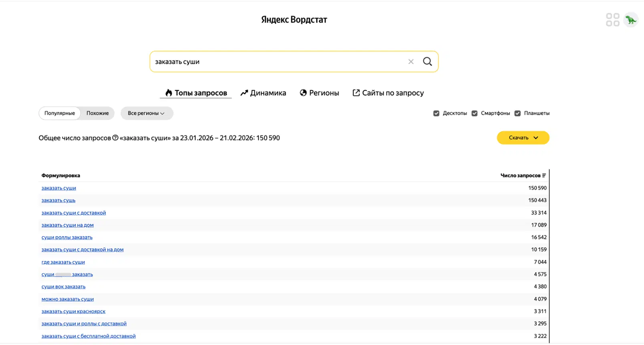The height and width of the screenshot is (345, 644).
Task: Select the Популярные toggle option
Action: (60, 113)
